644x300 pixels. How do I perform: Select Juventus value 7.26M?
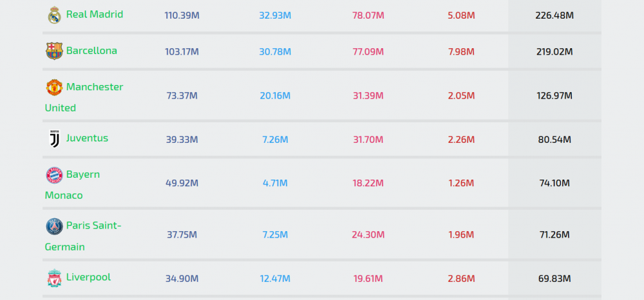(x=275, y=140)
